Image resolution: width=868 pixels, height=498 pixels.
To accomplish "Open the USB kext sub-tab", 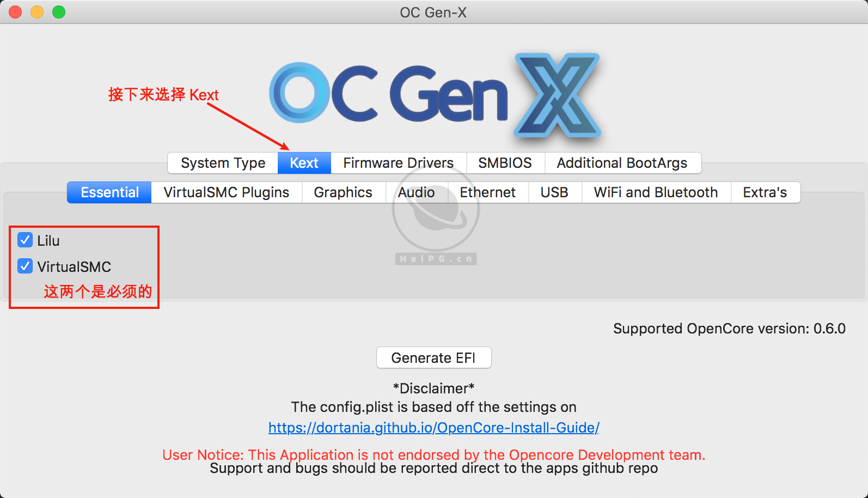I will (x=554, y=192).
